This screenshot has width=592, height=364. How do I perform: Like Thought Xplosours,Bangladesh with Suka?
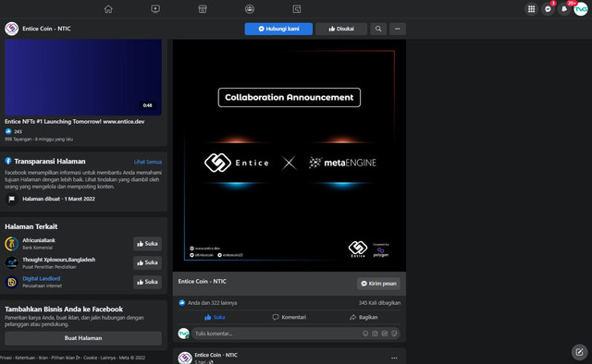(x=147, y=262)
